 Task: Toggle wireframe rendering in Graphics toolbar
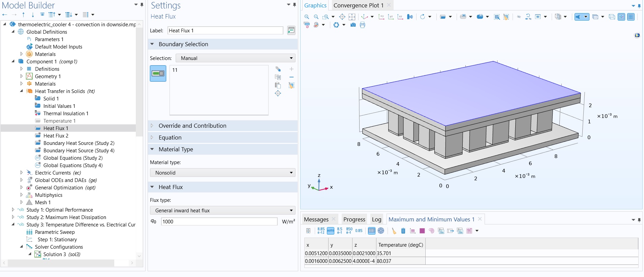coord(612,17)
